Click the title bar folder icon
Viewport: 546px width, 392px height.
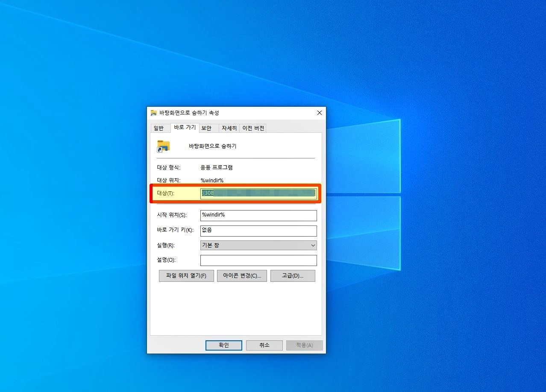(154, 113)
